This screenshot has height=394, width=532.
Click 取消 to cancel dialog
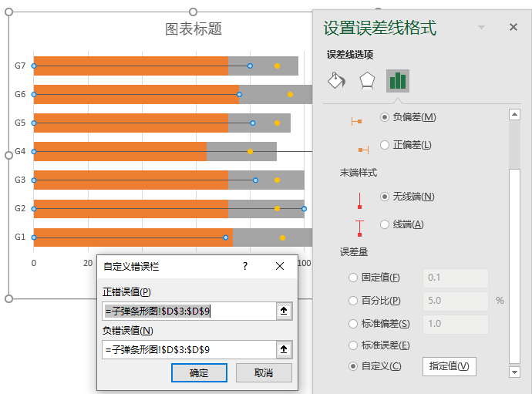[264, 373]
